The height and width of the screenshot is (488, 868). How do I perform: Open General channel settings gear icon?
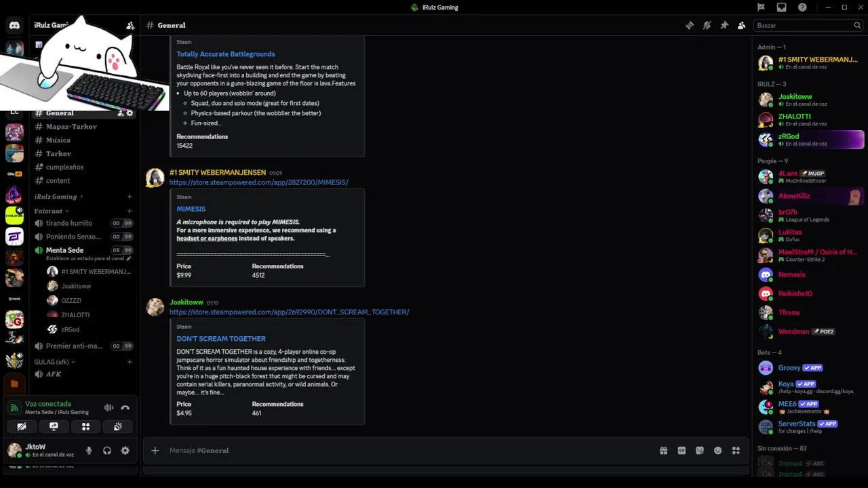coord(130,113)
